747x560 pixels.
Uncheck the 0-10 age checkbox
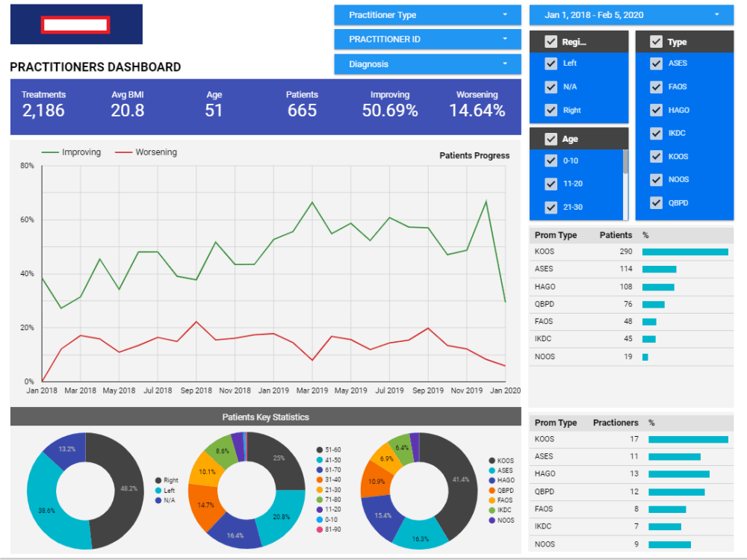[x=551, y=161]
